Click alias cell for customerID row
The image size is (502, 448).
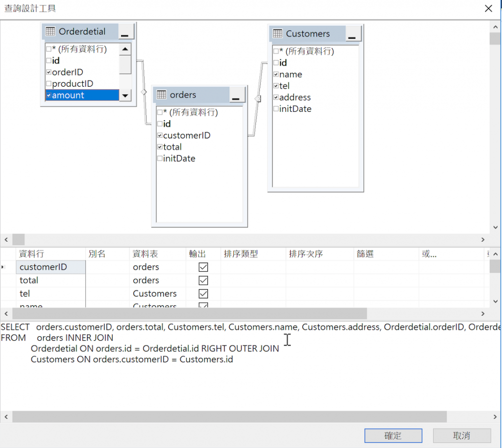coord(107,267)
